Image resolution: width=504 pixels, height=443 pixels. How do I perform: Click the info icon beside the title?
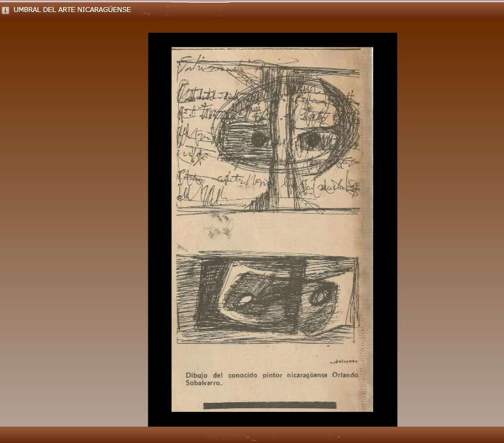click(5, 10)
